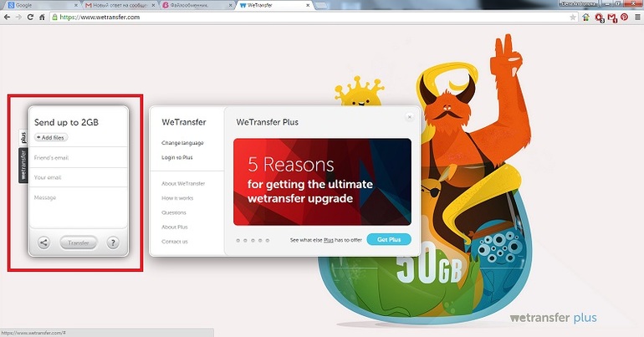Click the 5 Reasons banner image
This screenshot has height=337, width=644.
click(322, 181)
